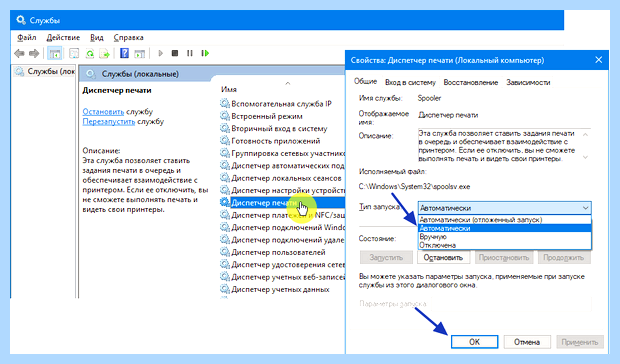The height and width of the screenshot is (364, 620).
Task: Click the Имя column header
Action: click(x=229, y=89)
